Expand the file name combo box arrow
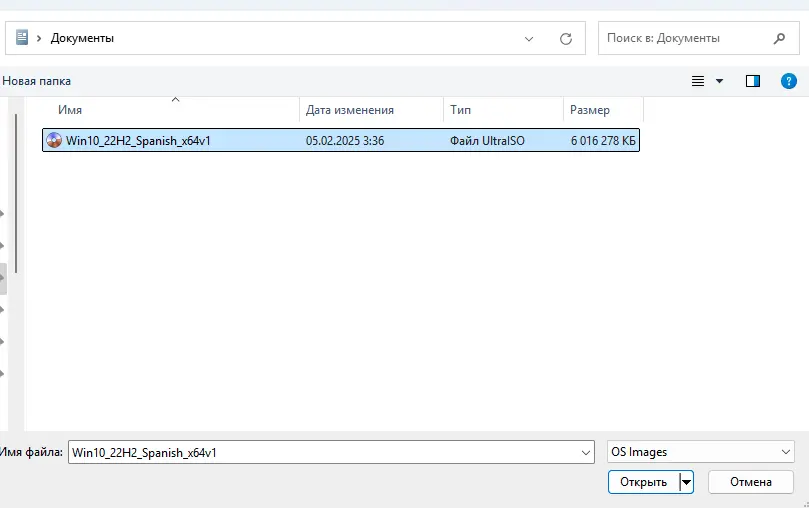 coord(586,453)
